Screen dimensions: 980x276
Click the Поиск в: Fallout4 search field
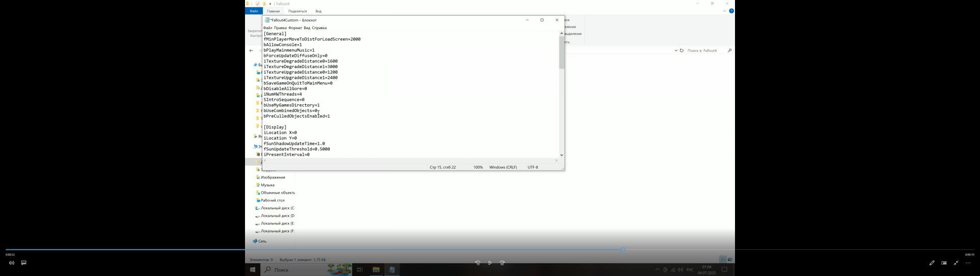[705, 51]
